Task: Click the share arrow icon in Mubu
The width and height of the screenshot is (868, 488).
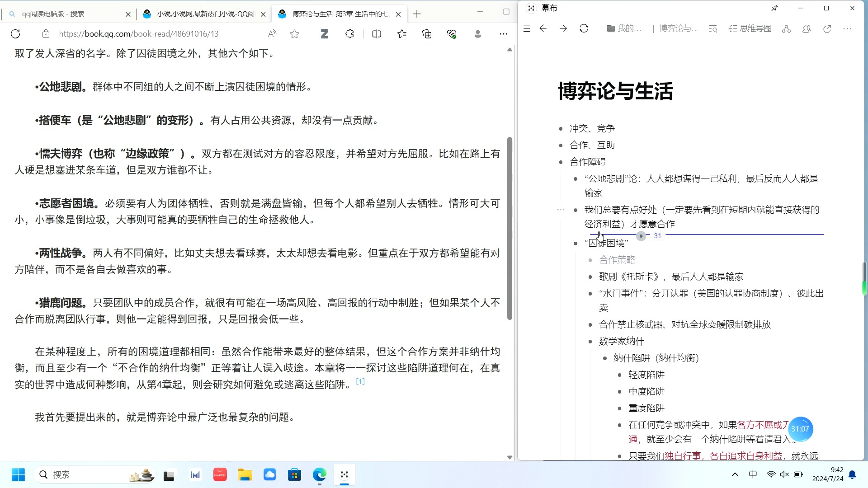Action: tap(827, 29)
